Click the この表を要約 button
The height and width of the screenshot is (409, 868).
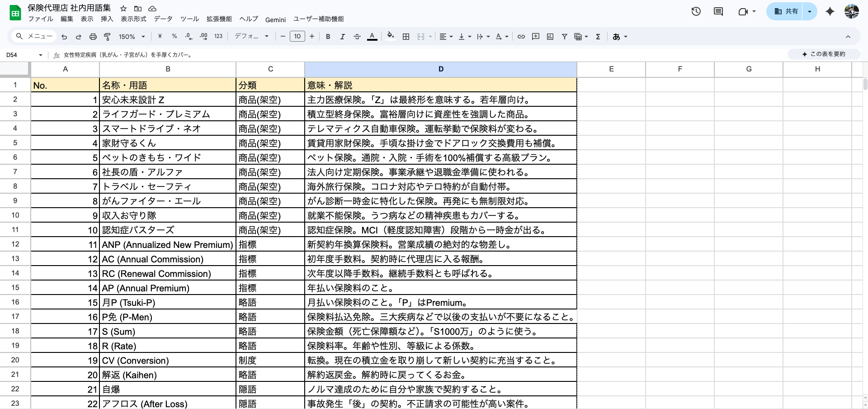pyautogui.click(x=823, y=54)
